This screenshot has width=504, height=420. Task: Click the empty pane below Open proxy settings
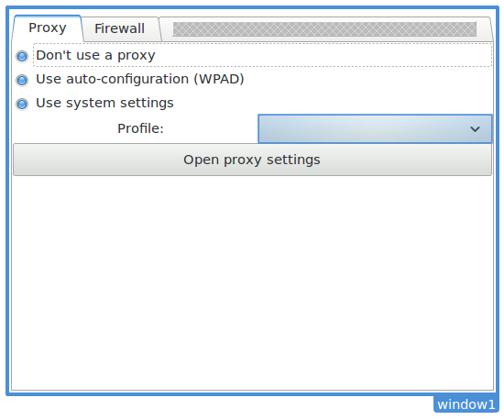click(252, 283)
